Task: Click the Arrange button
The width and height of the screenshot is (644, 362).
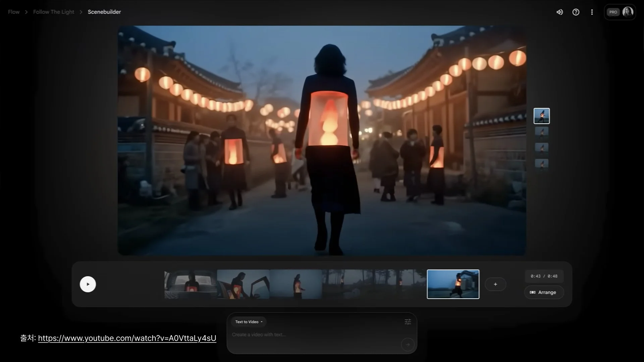Action: tap(544, 292)
